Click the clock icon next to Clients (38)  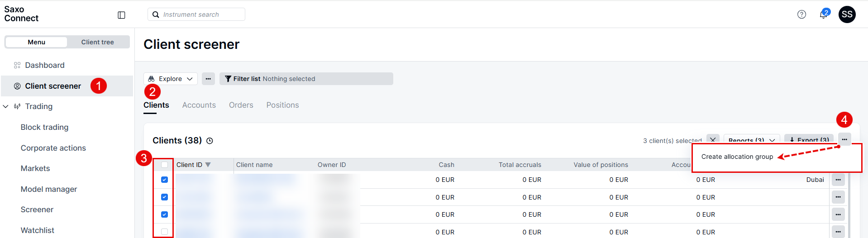coord(210,141)
